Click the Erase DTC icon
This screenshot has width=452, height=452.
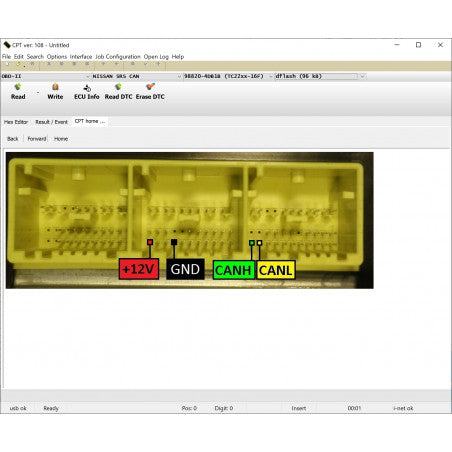click(x=150, y=87)
